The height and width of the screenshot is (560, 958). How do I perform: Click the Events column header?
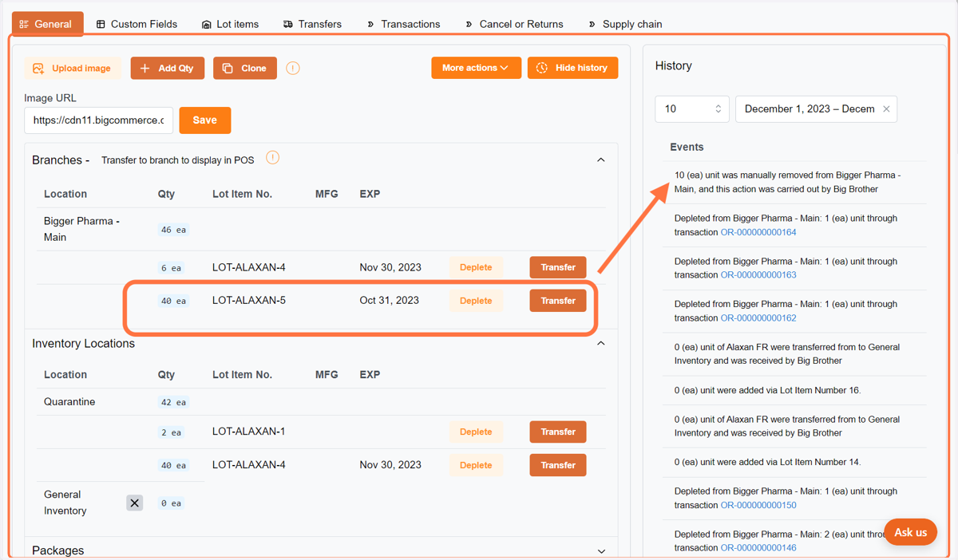click(687, 147)
